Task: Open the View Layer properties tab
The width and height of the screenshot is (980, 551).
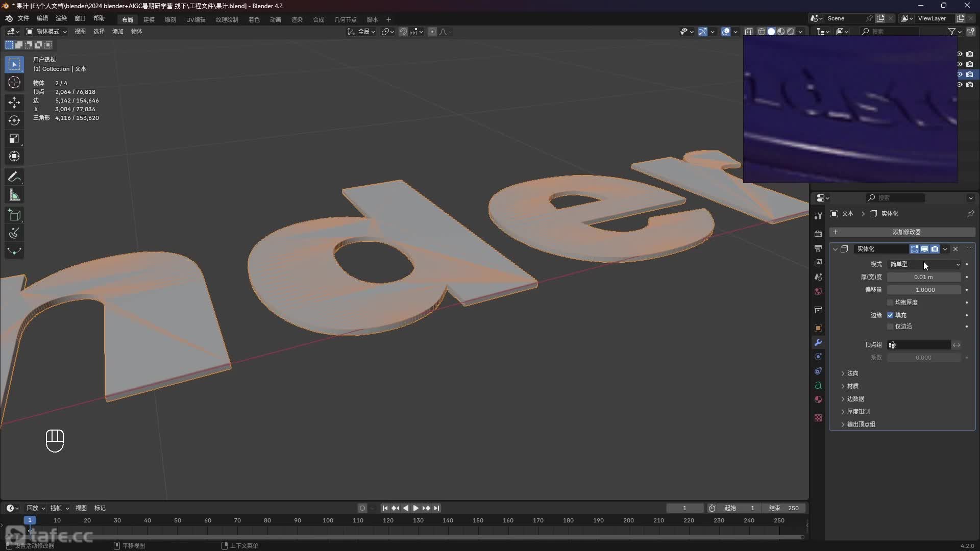Action: click(x=818, y=263)
